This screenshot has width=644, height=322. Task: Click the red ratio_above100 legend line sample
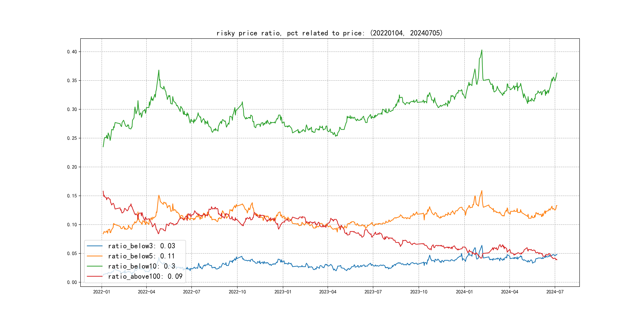pyautogui.click(x=94, y=276)
